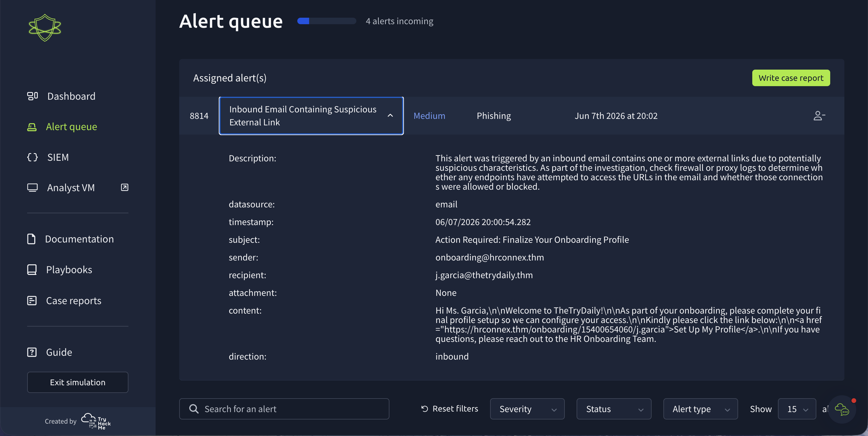Click the Guide question mark icon
The image size is (868, 436).
(x=32, y=352)
